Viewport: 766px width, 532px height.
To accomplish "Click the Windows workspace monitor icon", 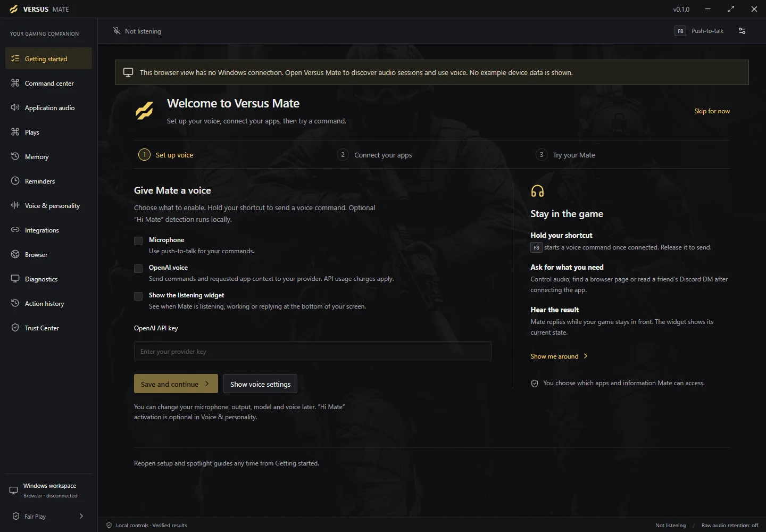I will click(x=14, y=491).
